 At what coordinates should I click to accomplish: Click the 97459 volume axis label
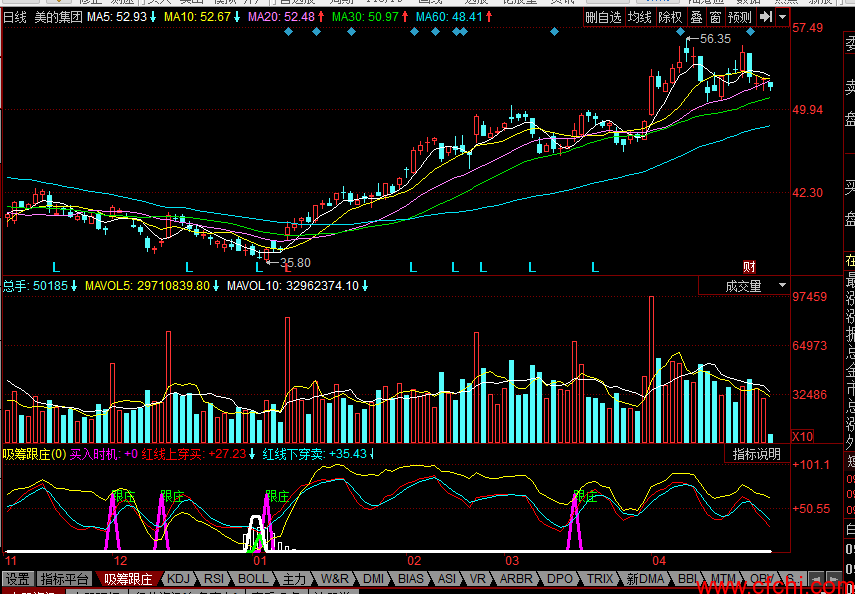pos(810,297)
